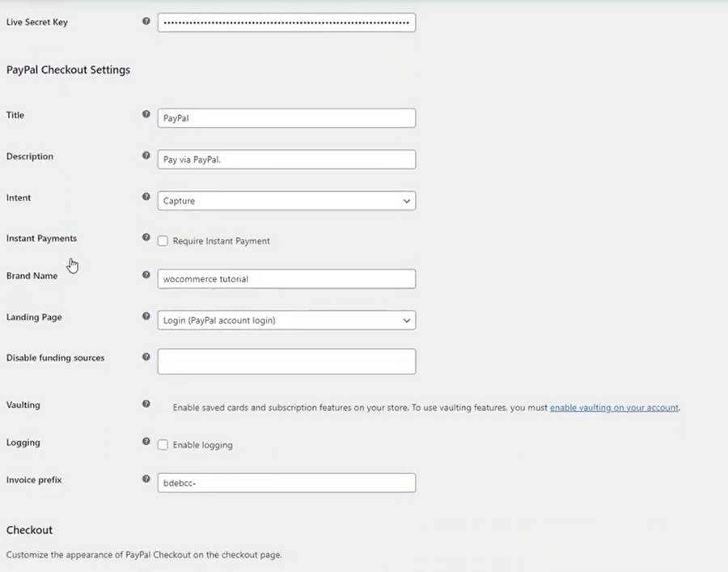Click Disable funding sources help icon
This screenshot has height=572, width=728.
[x=146, y=357]
